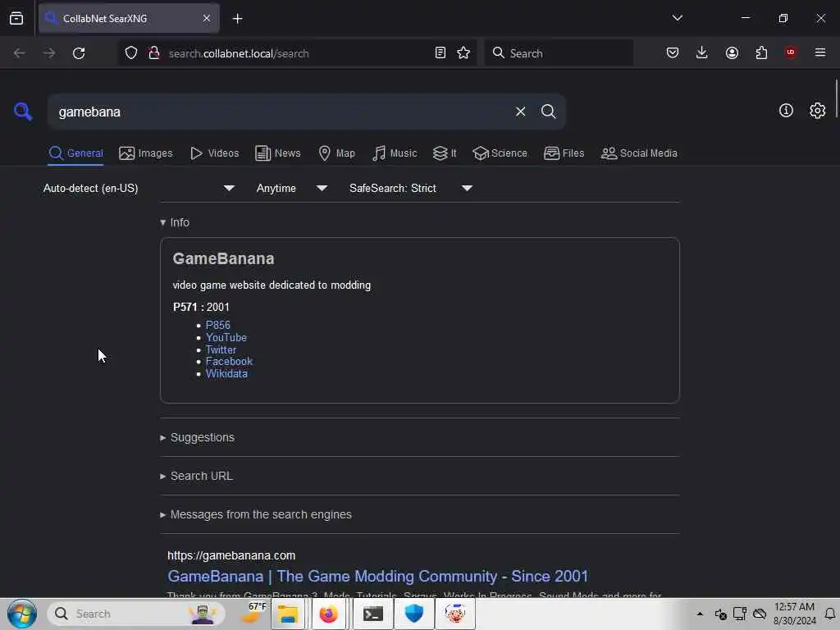This screenshot has height=630, width=840.
Task: Go forward to the next page
Action: coord(49,53)
